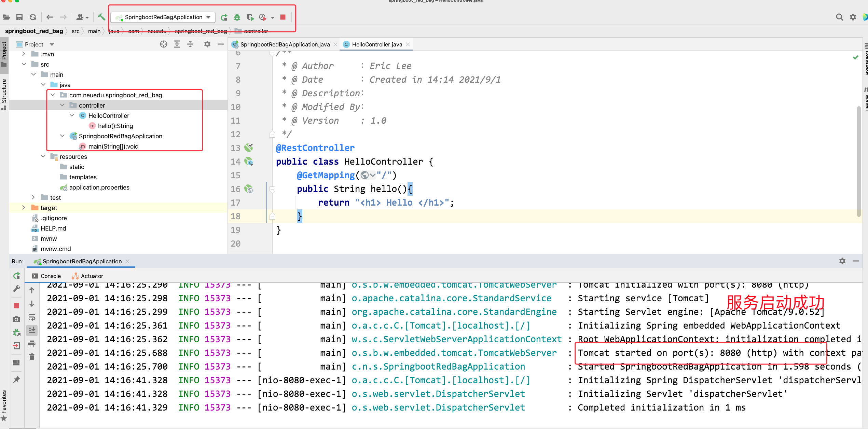
Task: Open Run panel settings gear
Action: [x=842, y=261]
